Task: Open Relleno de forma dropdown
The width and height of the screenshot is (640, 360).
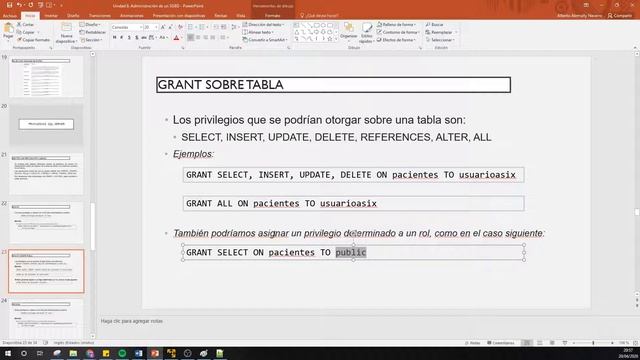Action: [x=396, y=24]
